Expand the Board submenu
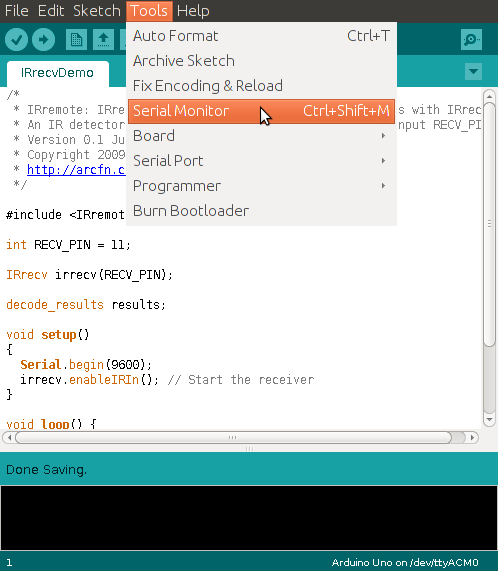 click(x=261, y=136)
